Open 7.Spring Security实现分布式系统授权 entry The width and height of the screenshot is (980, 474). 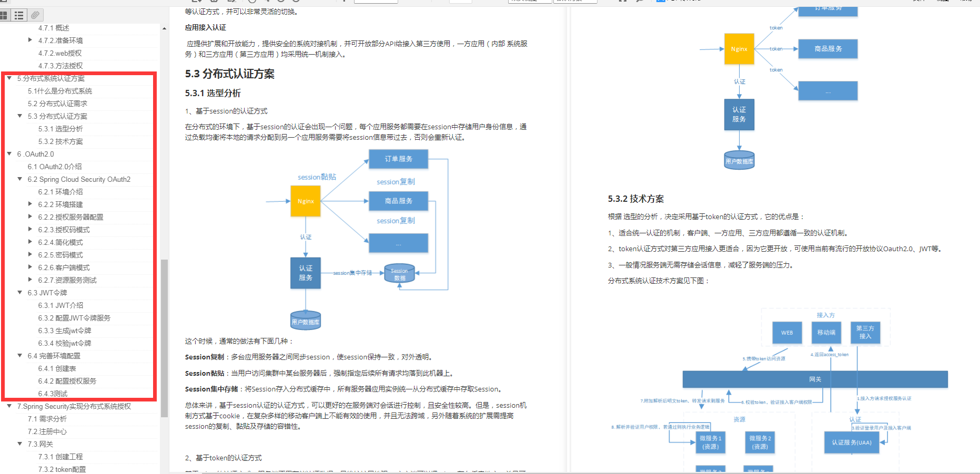tap(74, 406)
